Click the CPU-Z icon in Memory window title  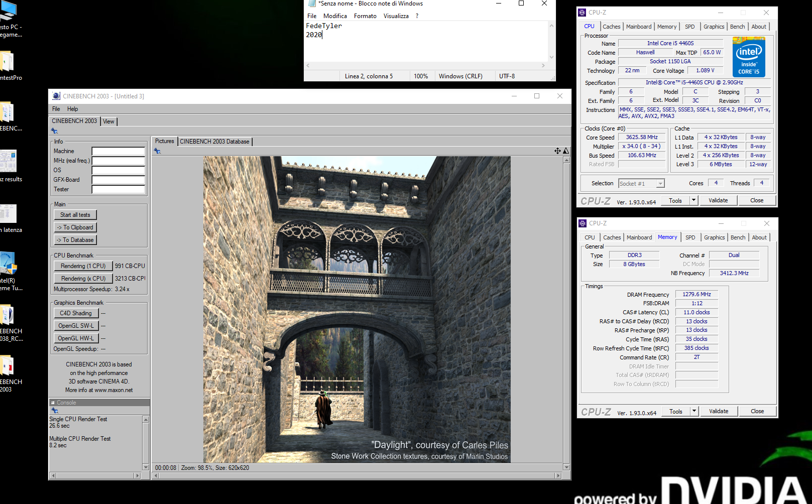click(583, 223)
